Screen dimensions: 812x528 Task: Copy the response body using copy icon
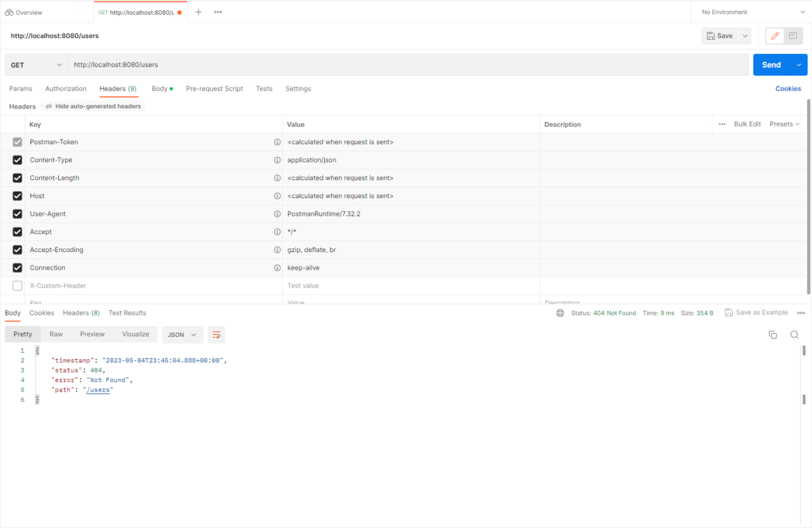pos(773,334)
